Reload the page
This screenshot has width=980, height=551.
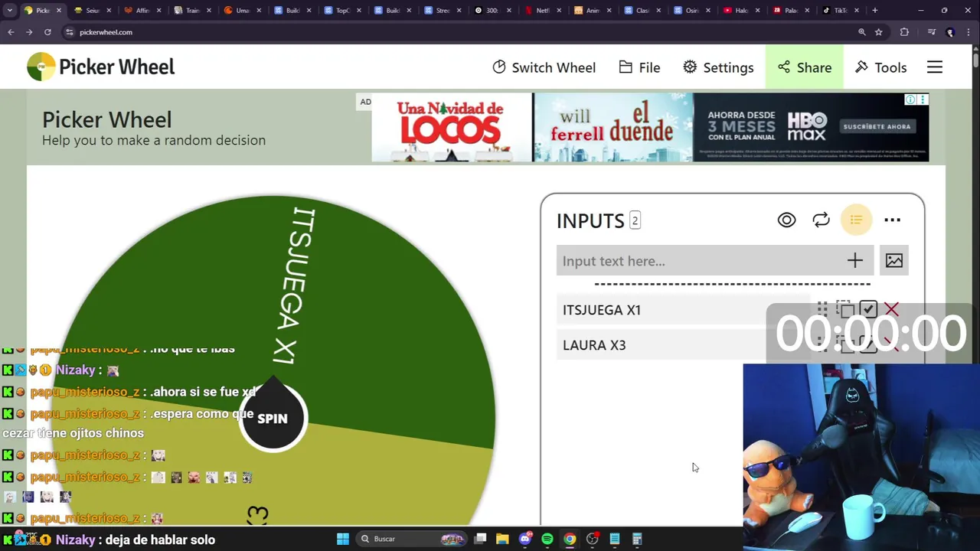[47, 32]
